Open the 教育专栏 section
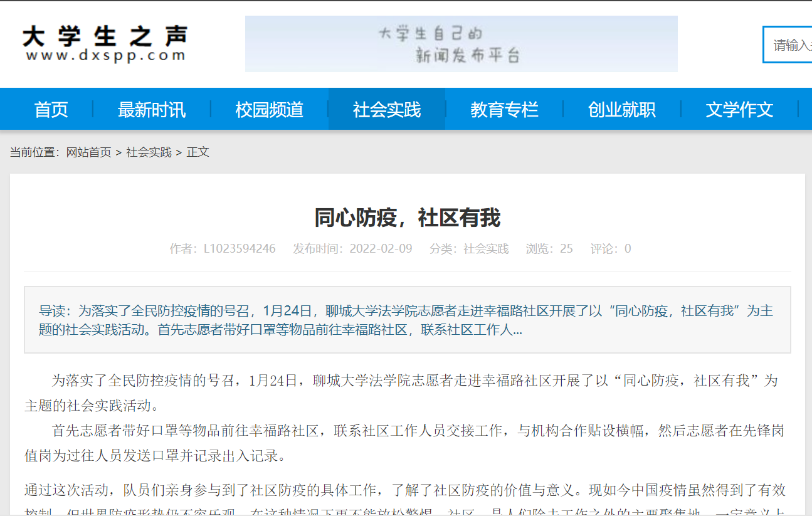Image resolution: width=812 pixels, height=516 pixels. pyautogui.click(x=505, y=108)
